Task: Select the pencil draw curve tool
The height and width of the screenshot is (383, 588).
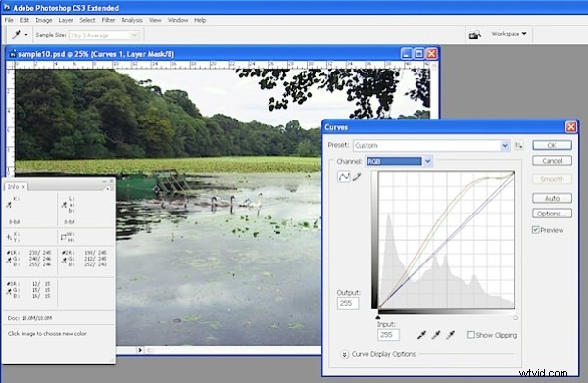Action: 357,177
